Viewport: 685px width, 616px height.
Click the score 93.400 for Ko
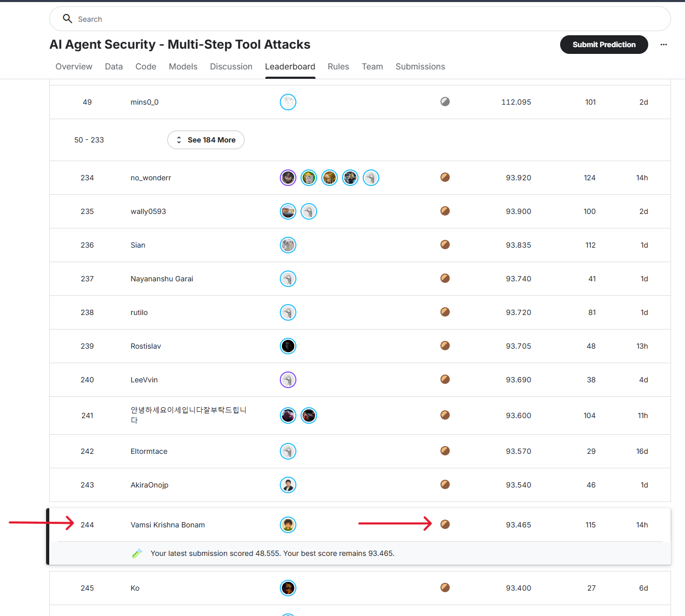(519, 588)
